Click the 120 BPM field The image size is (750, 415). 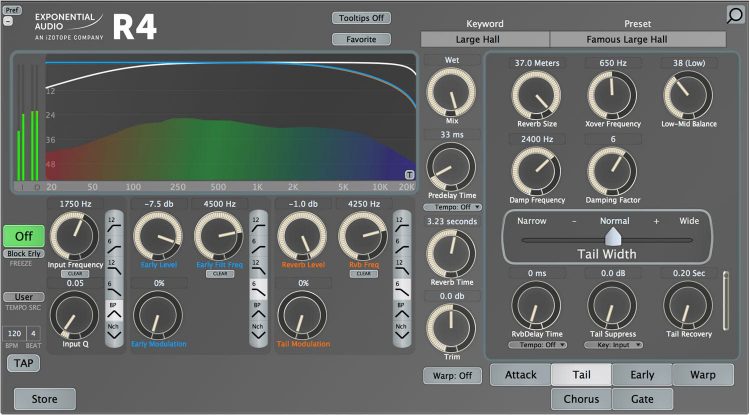[14, 334]
